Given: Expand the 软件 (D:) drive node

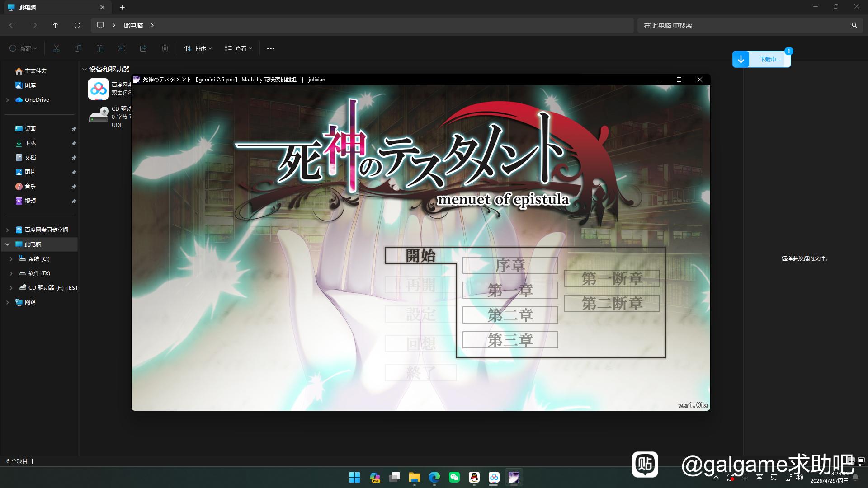Looking at the screenshot, I should click(x=11, y=273).
